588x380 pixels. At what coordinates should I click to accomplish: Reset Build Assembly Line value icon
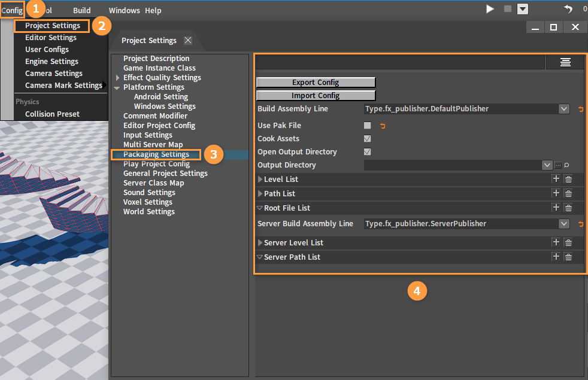[x=581, y=109]
